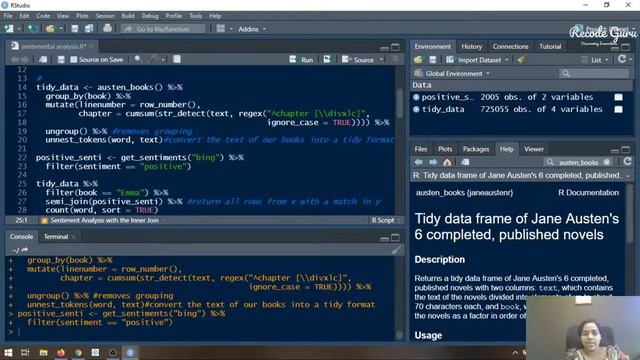Click Show in New Window editor icon
640x360 pixels.
point(42,60)
